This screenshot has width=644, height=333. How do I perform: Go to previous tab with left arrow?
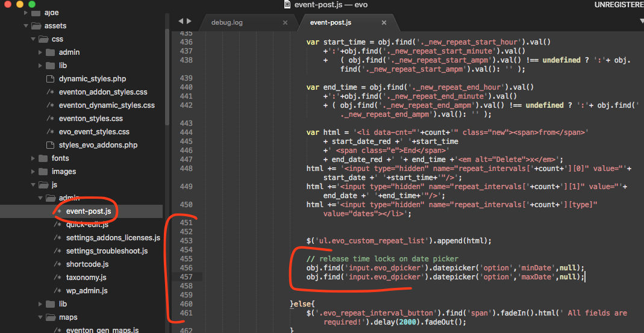tap(181, 21)
